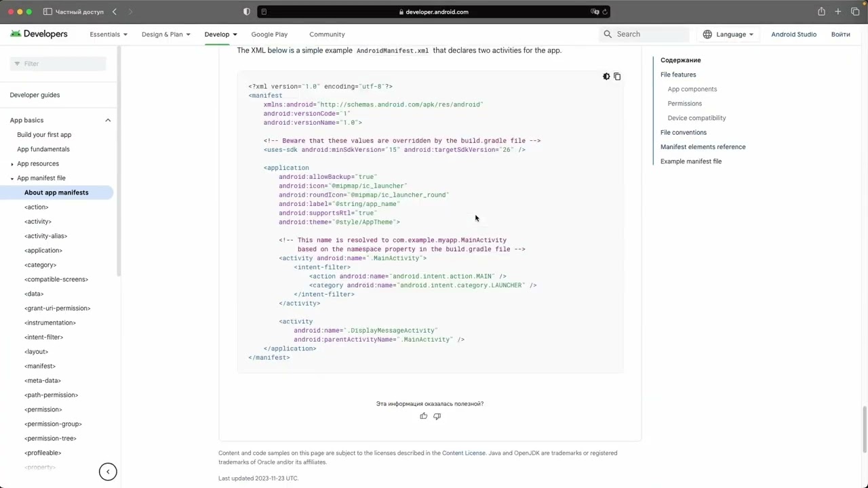This screenshot has height=488, width=868.
Task: Click the translate page icon in address bar
Action: [x=595, y=12]
